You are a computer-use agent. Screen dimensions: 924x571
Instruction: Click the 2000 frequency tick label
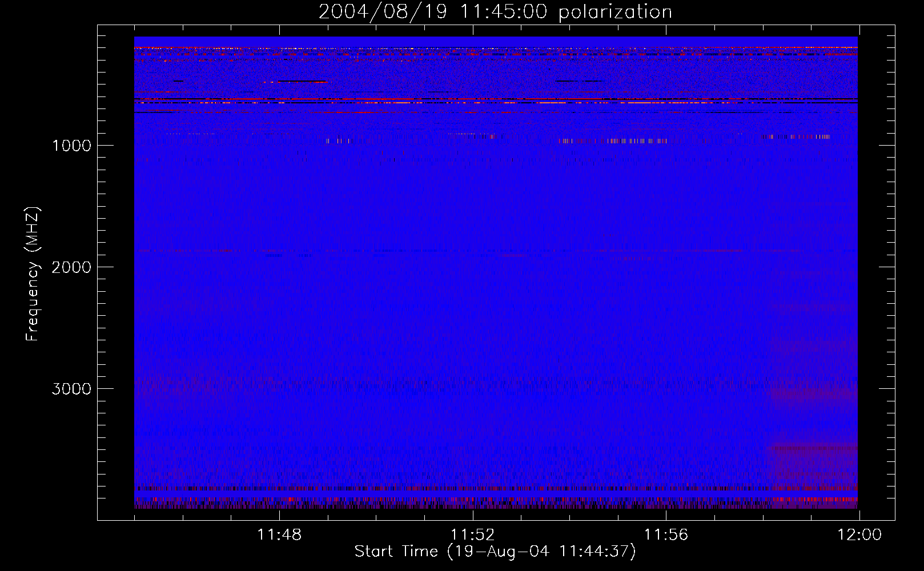(71, 267)
